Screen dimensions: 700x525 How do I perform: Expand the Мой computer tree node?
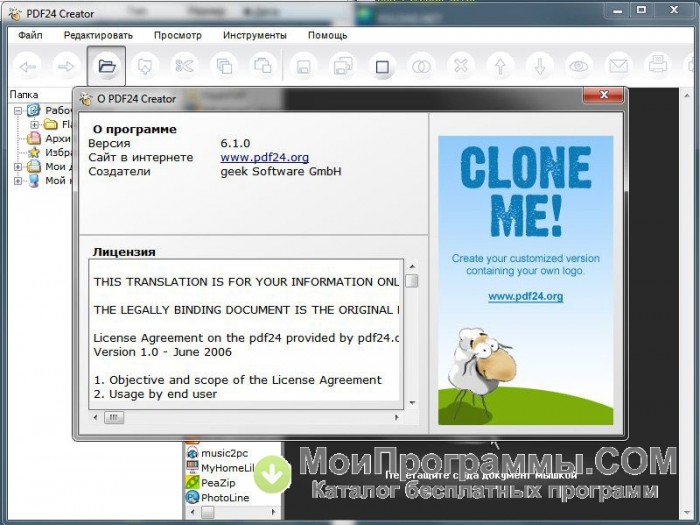[18, 181]
